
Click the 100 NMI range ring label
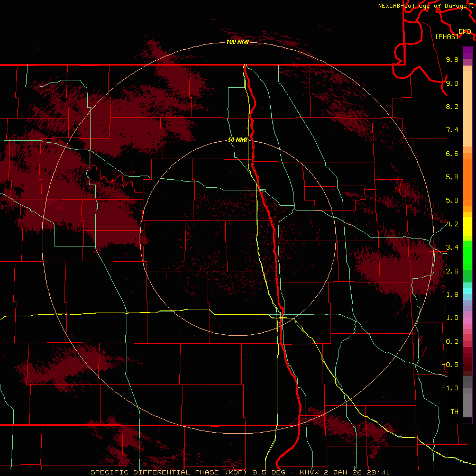[x=237, y=42]
